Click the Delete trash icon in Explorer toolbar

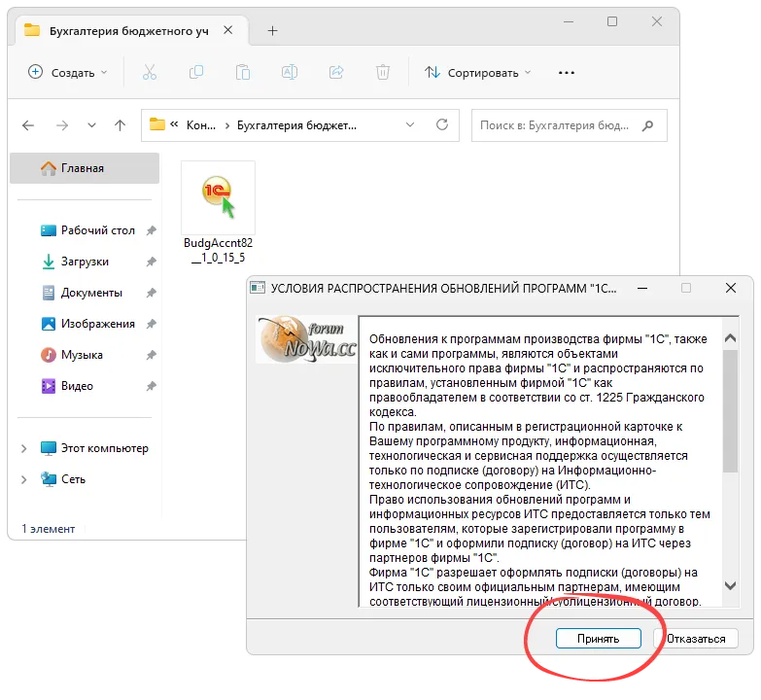(382, 72)
